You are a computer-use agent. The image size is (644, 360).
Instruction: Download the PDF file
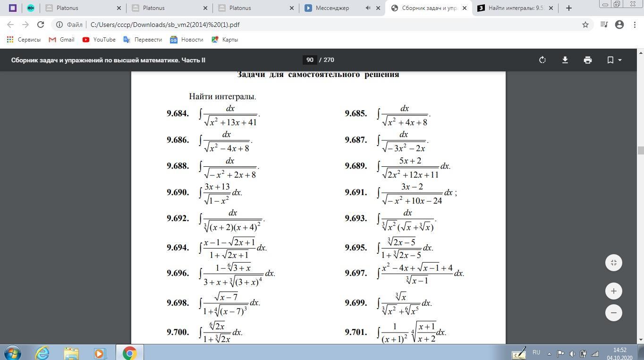(565, 60)
